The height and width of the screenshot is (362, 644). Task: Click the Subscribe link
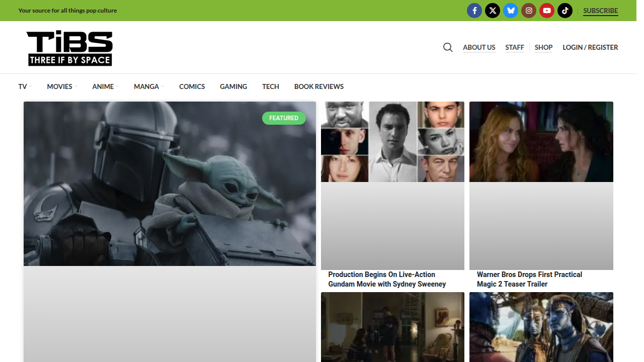(x=601, y=11)
